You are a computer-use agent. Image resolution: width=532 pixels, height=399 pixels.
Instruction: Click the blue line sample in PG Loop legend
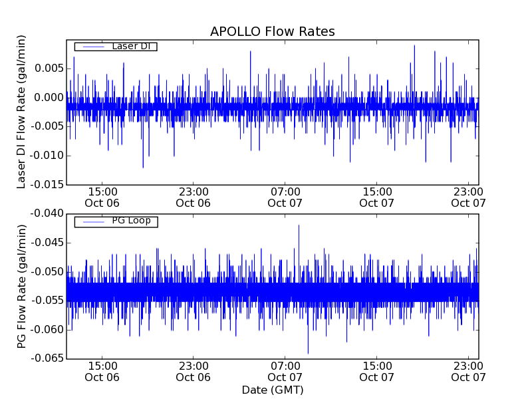click(92, 221)
